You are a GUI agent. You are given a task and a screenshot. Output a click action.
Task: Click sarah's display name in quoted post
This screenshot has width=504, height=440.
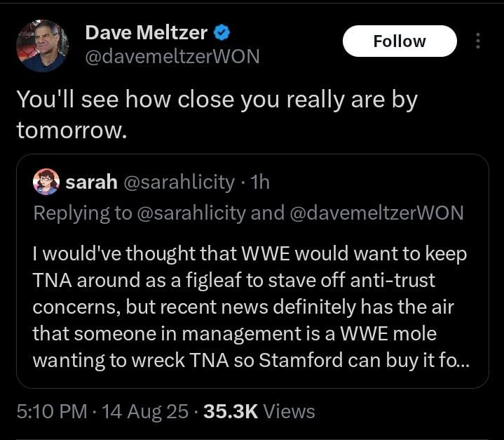coord(91,182)
